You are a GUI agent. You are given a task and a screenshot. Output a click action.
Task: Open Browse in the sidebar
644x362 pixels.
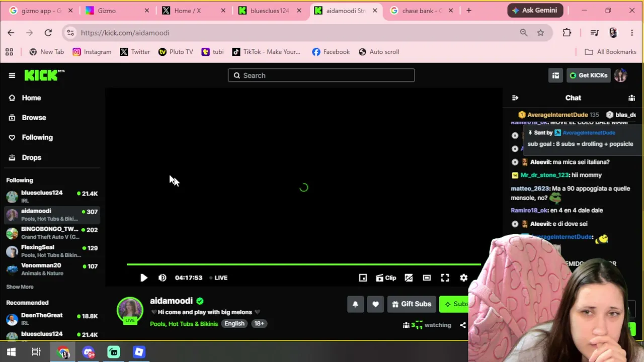tap(34, 118)
